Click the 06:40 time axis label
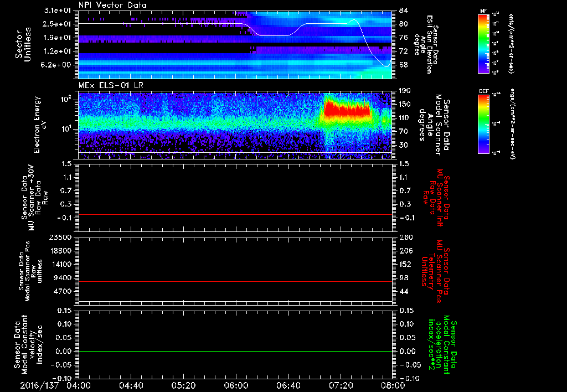Image resolution: width=567 pixels, height=392 pixels. (288, 385)
